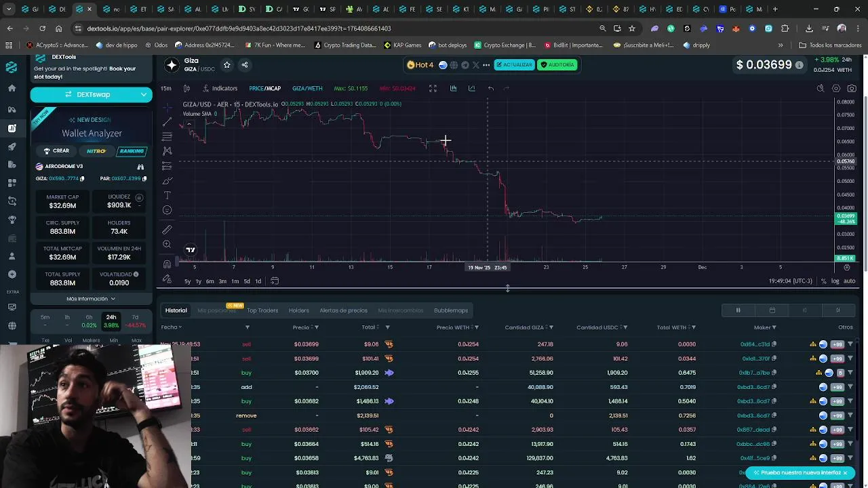The height and width of the screenshot is (488, 868).
Task: Open more social links ellipsis
Action: 486,65
